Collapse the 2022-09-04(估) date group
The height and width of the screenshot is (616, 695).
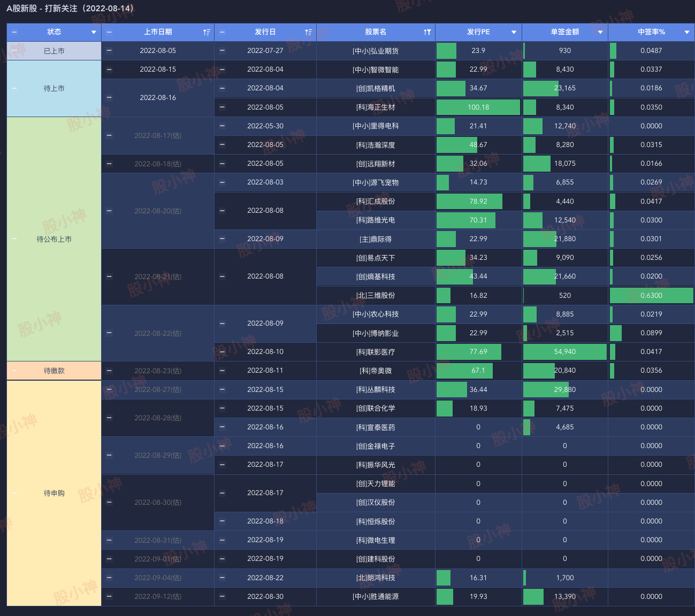[109, 577]
